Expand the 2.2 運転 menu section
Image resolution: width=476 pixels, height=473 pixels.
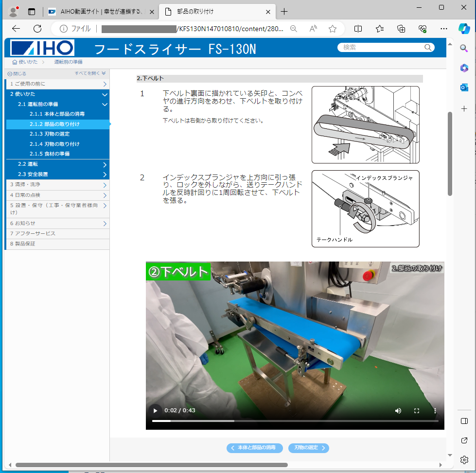pos(105,164)
